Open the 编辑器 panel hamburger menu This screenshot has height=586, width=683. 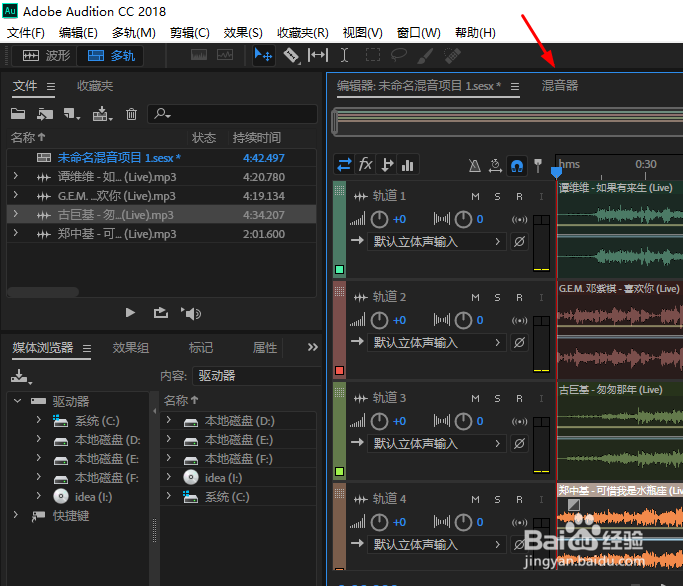click(x=515, y=86)
